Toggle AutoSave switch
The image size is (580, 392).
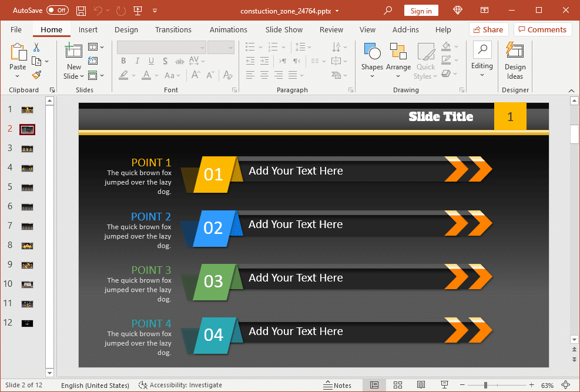(x=58, y=11)
